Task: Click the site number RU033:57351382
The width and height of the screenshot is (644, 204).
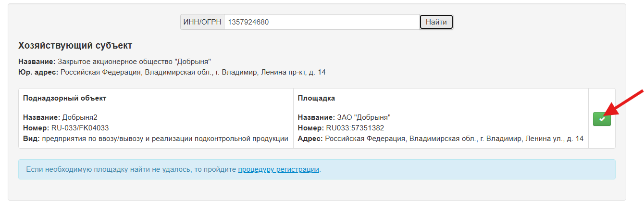Action: 355,128
